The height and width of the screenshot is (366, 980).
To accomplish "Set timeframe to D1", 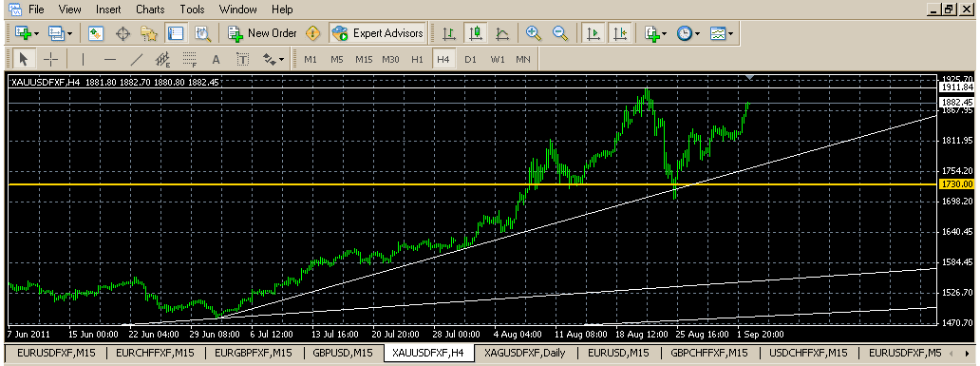I will 471,60.
